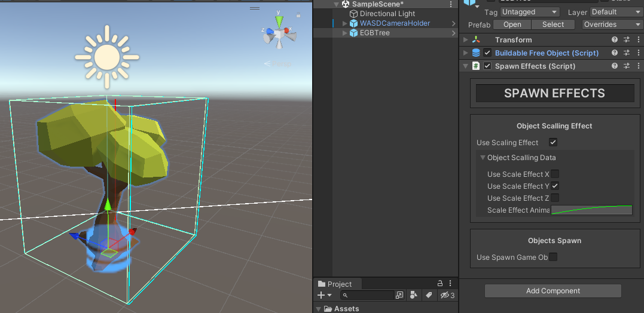Click the blue Z move arrow handle
The width and height of the screenshot is (644, 313).
(x=74, y=235)
